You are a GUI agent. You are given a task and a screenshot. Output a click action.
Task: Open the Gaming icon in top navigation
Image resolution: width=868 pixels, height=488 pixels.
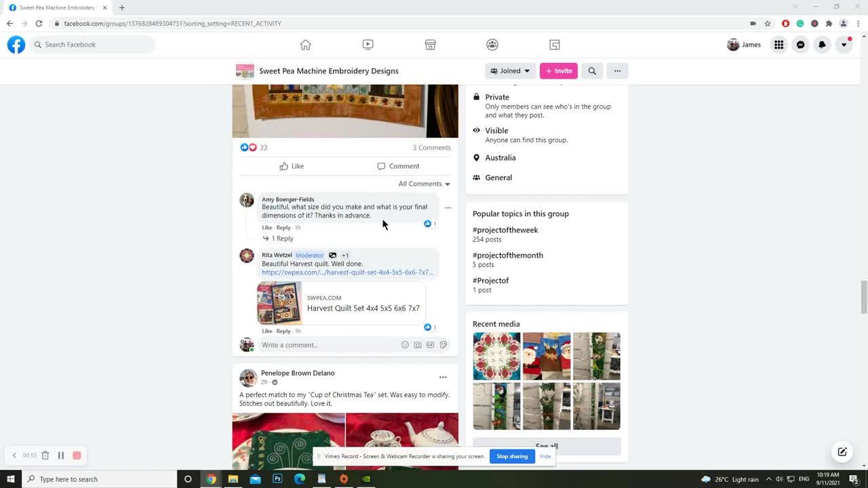[x=555, y=45]
